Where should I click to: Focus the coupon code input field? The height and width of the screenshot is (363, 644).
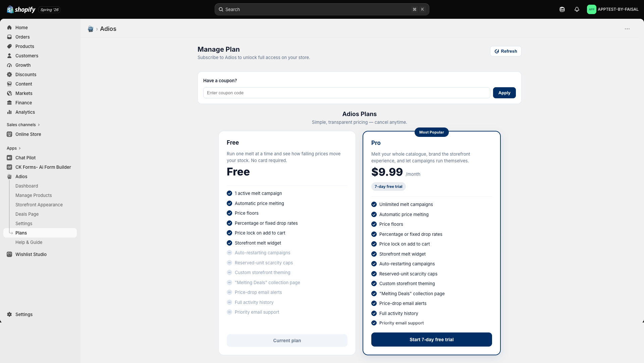click(347, 93)
